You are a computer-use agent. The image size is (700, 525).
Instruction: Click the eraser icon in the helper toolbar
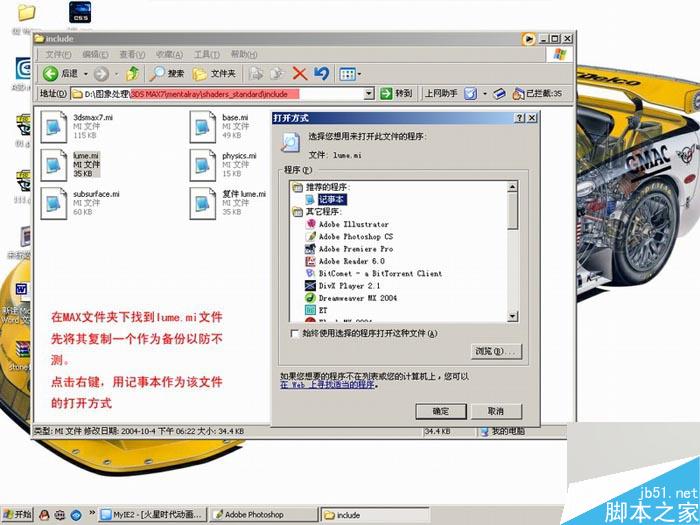click(499, 94)
